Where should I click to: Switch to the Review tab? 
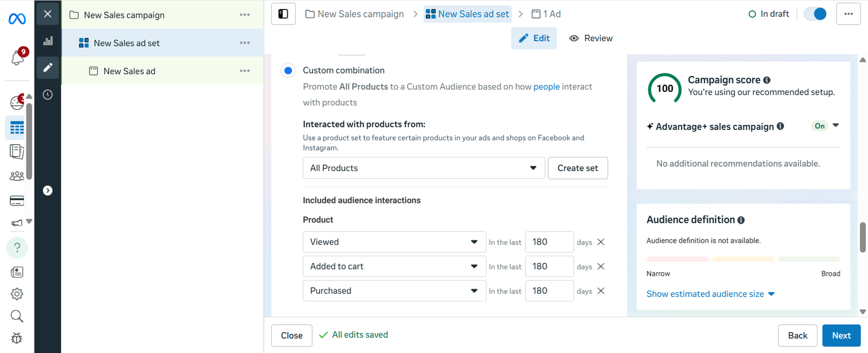(x=591, y=39)
